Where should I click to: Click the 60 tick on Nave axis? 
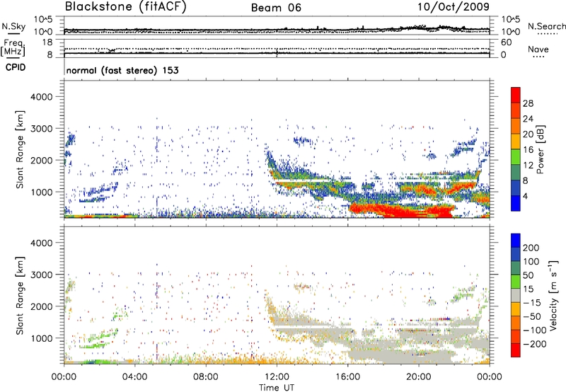click(506, 42)
